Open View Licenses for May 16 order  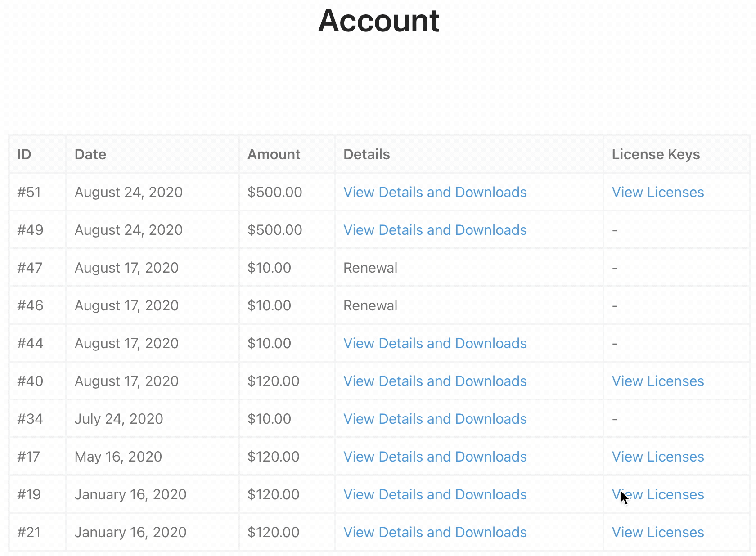click(657, 457)
